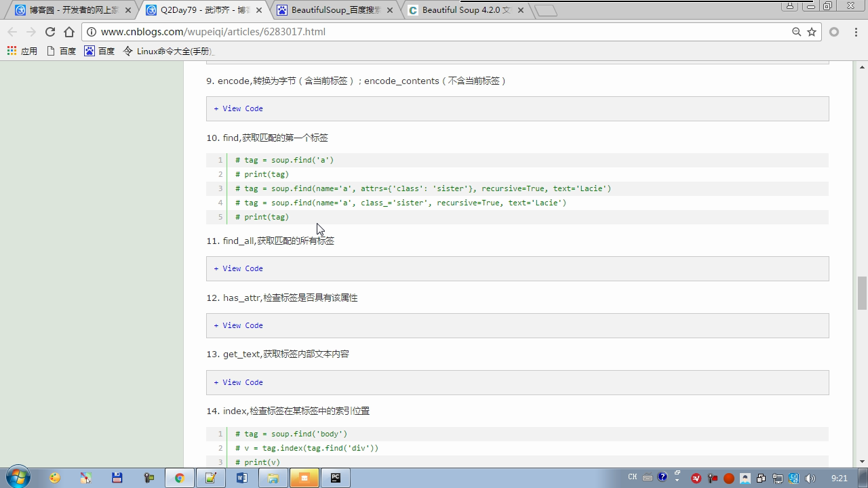Open the Linux命令大全 bookmark
The height and width of the screenshot is (488, 868).
tap(168, 51)
